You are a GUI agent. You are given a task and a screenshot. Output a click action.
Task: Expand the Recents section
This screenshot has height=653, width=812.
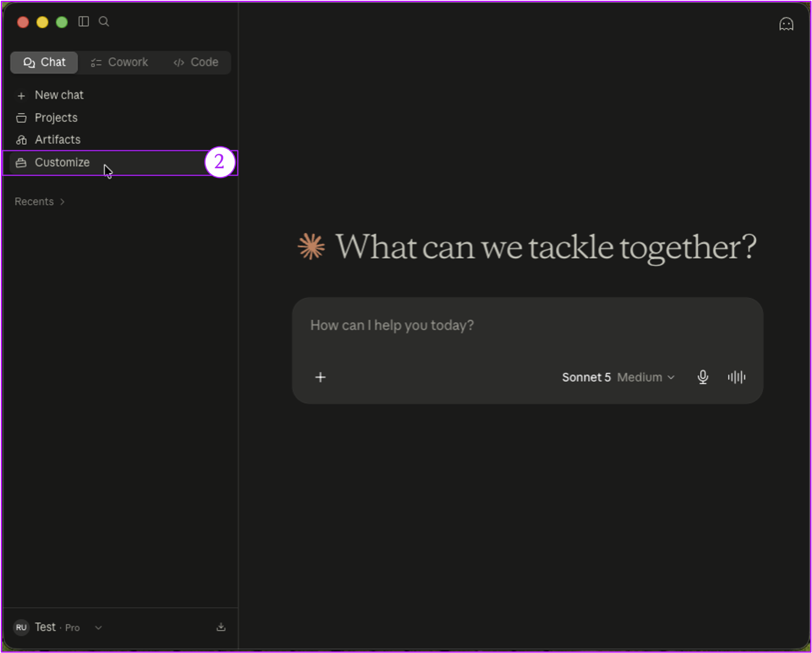click(40, 202)
